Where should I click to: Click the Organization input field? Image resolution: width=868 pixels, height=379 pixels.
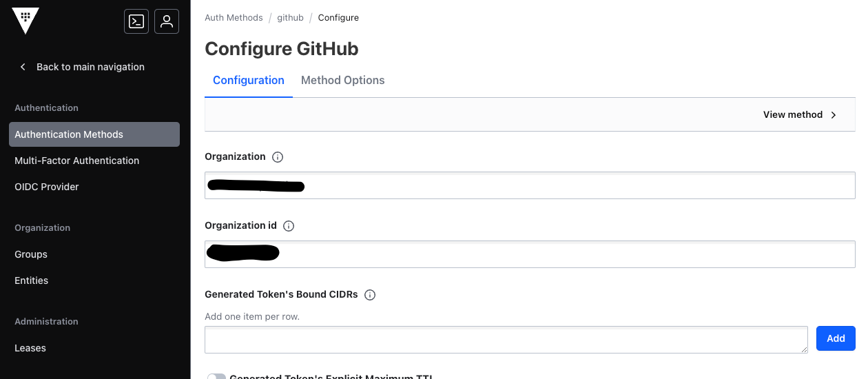click(x=530, y=185)
